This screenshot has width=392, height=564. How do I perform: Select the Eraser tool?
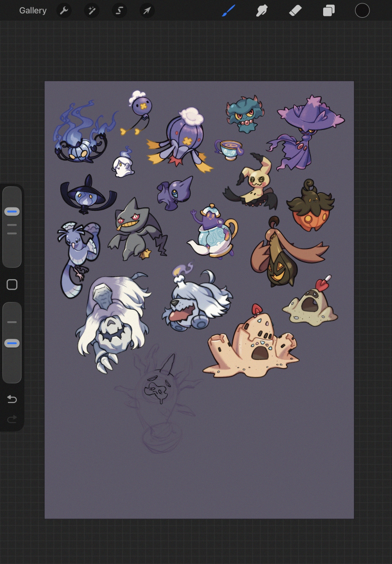coord(295,11)
